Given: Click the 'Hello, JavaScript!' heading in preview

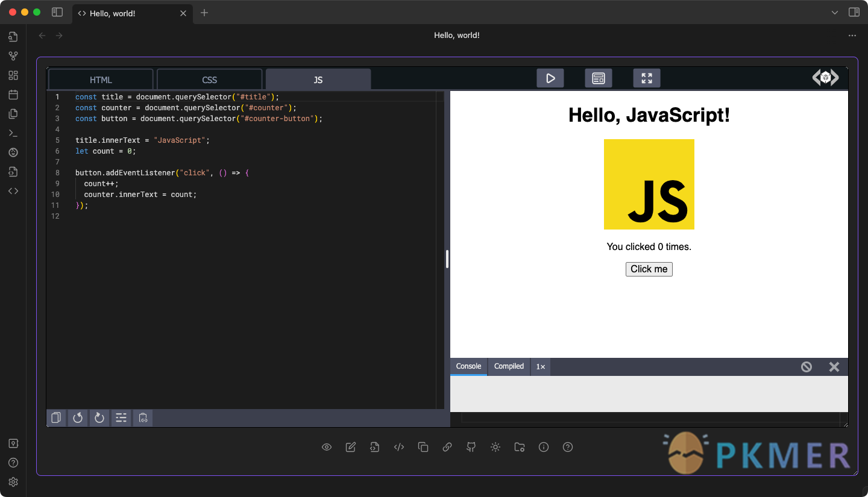Looking at the screenshot, I should tap(649, 114).
